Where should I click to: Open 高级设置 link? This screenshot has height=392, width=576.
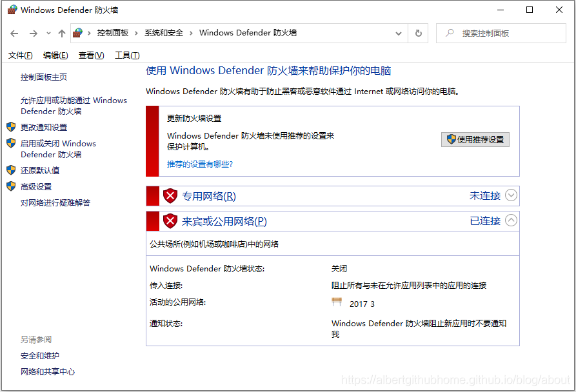[x=36, y=187]
